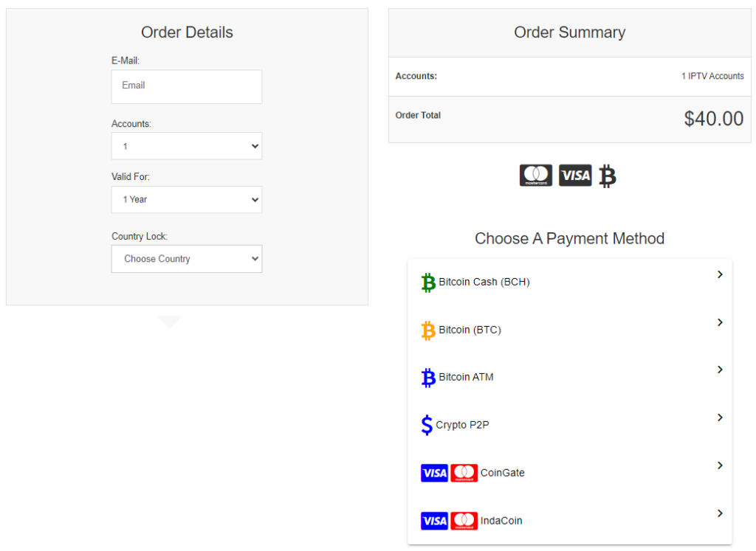Image resolution: width=756 pixels, height=551 pixels.
Task: Click the Mastercard icon under Order Summary
Action: [x=536, y=176]
